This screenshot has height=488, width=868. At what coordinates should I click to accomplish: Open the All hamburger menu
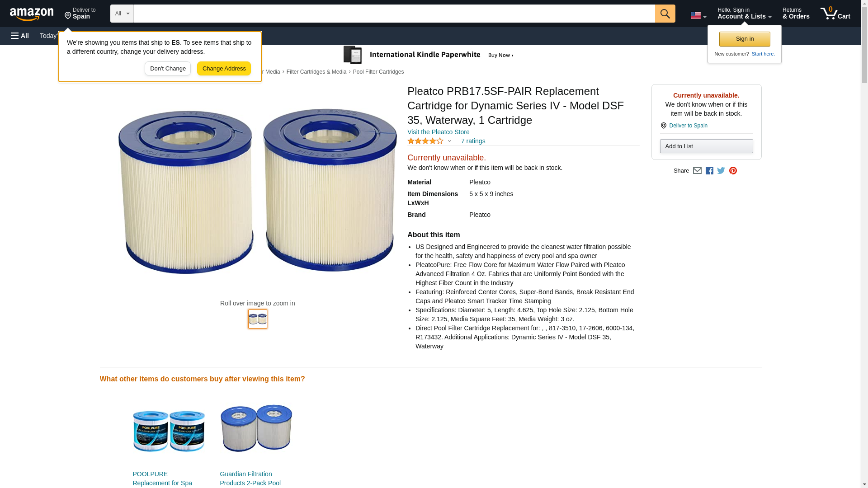pos(20,36)
